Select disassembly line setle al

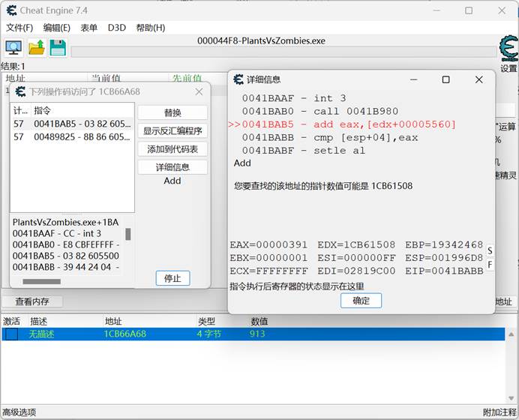click(304, 151)
